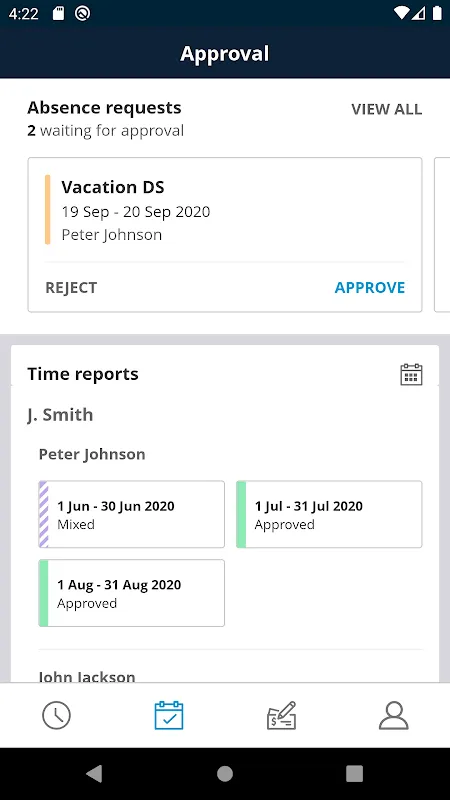The width and height of the screenshot is (450, 800).
Task: Reject Peter Johnson's vacation request
Action: [71, 288]
